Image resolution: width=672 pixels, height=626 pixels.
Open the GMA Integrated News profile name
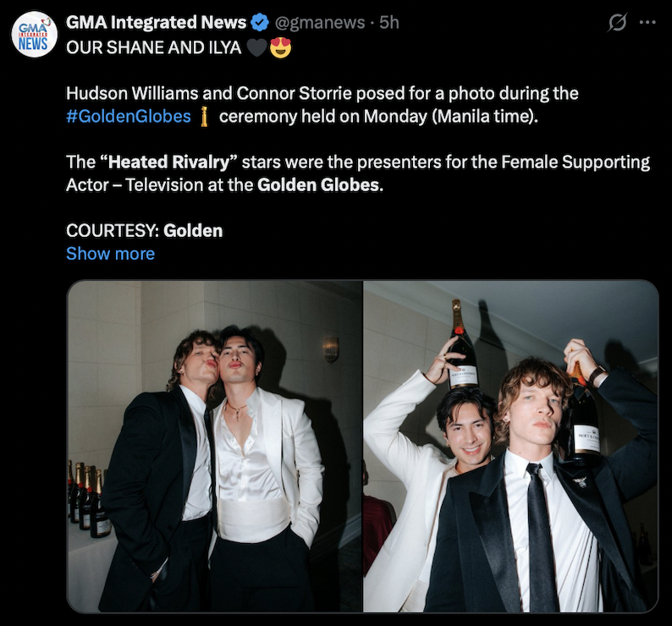157,23
